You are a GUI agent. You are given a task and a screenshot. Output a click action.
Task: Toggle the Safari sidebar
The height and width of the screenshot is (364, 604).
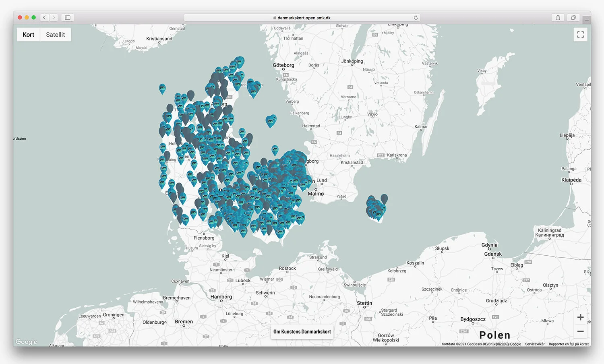[x=68, y=17]
